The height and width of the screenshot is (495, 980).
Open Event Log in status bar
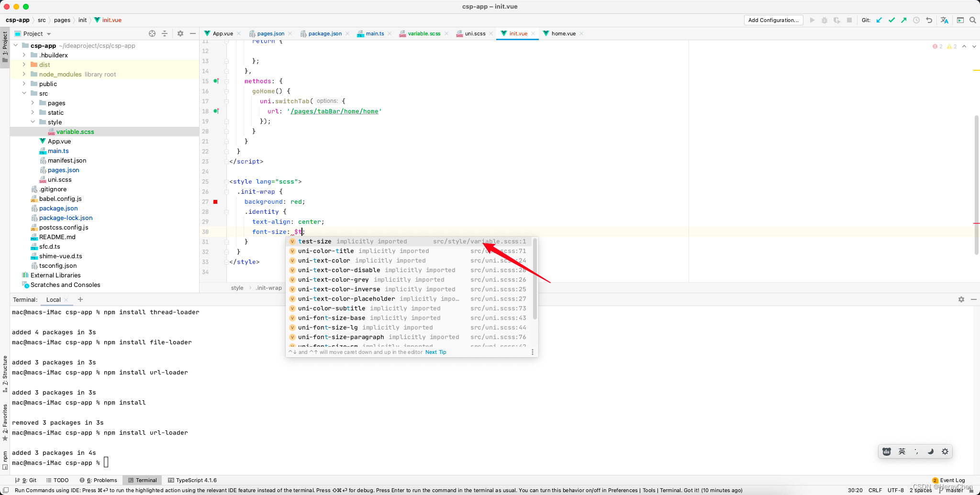(x=949, y=480)
